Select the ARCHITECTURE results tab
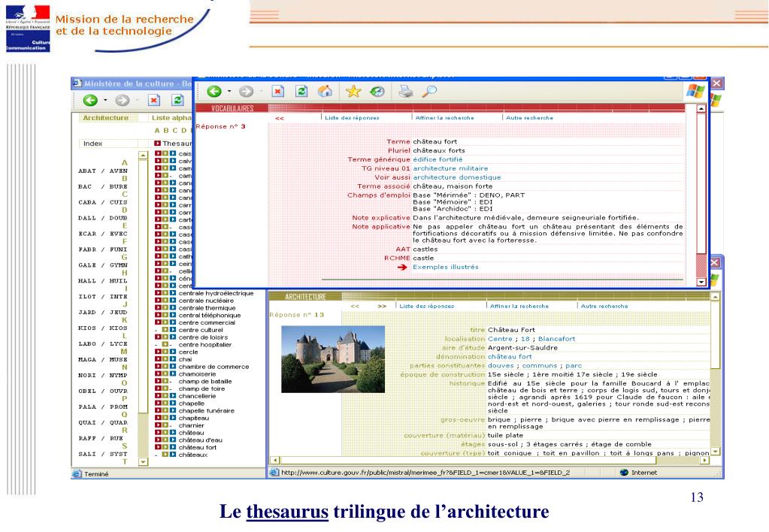Image resolution: width=769 pixels, height=532 pixels. pos(305,297)
